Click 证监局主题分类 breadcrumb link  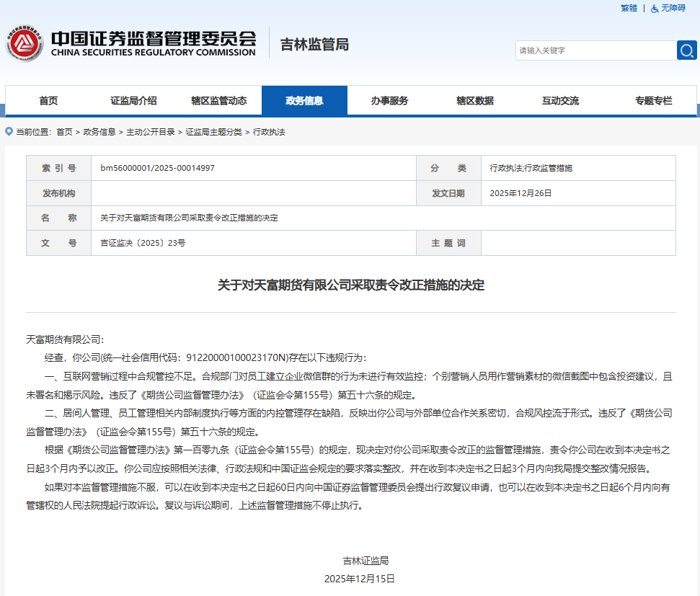(213, 133)
